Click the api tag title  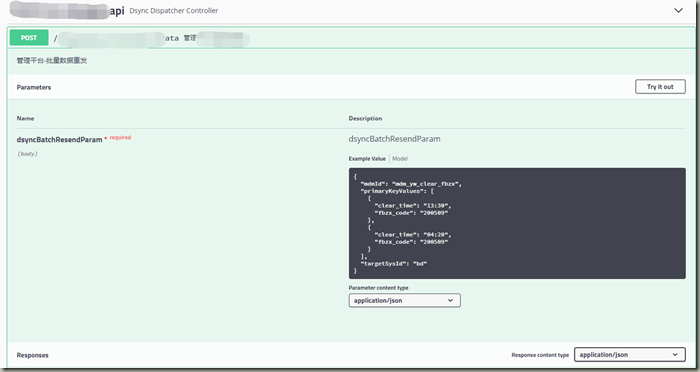[117, 11]
